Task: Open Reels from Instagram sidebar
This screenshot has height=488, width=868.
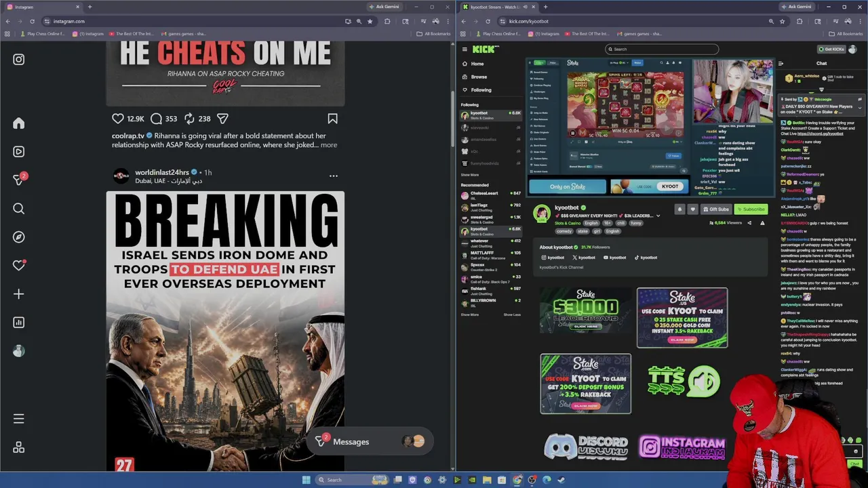Action: [19, 152]
